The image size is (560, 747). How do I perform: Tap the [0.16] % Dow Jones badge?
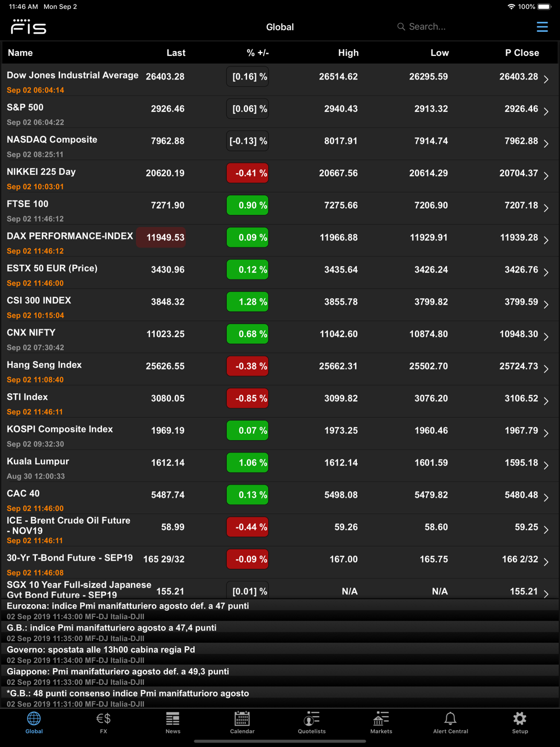pyautogui.click(x=248, y=77)
